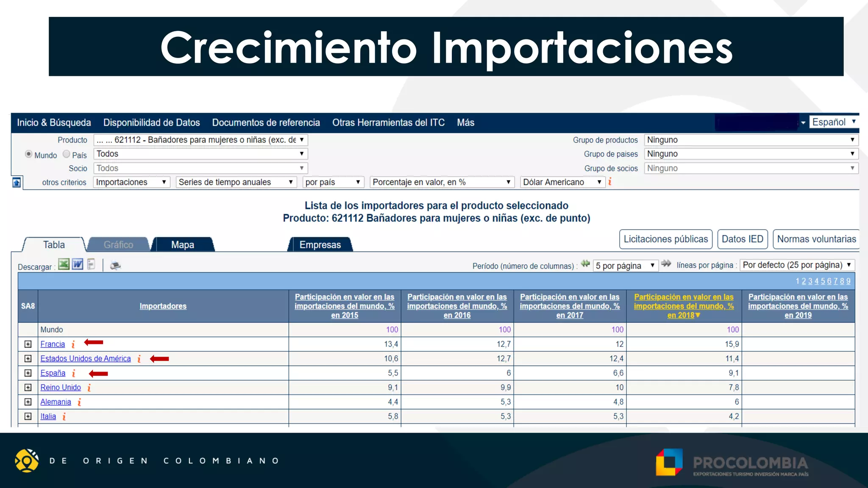868x488 pixels.
Task: Download table as Word document
Action: (78, 265)
